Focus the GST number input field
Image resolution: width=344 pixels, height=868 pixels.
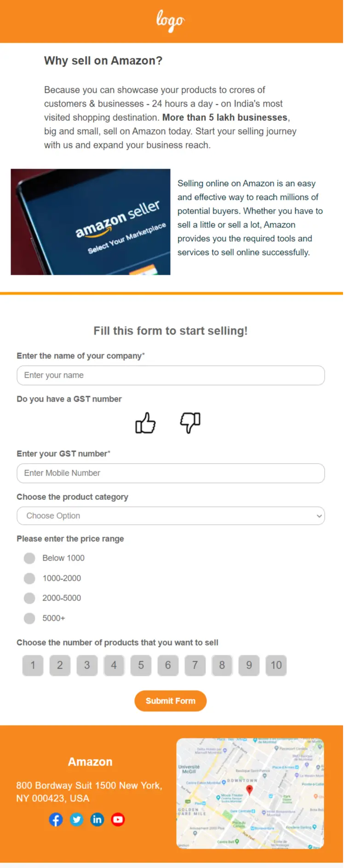(171, 473)
